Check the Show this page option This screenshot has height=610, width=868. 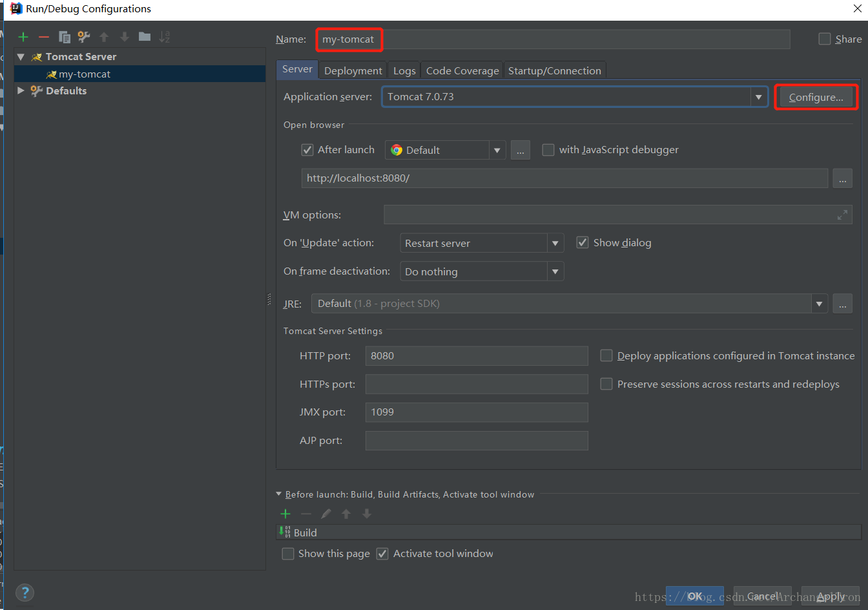(x=288, y=554)
